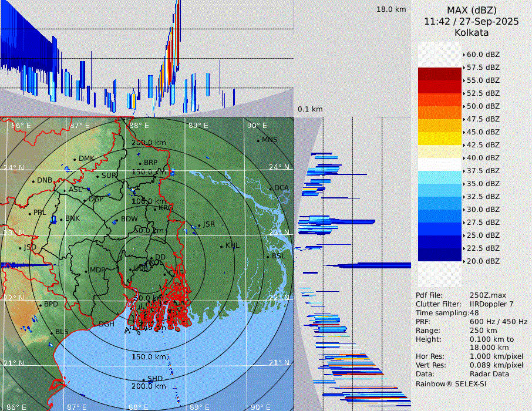Click the 24° N label on right edge
This screenshot has width=532, height=411.
pos(280,167)
